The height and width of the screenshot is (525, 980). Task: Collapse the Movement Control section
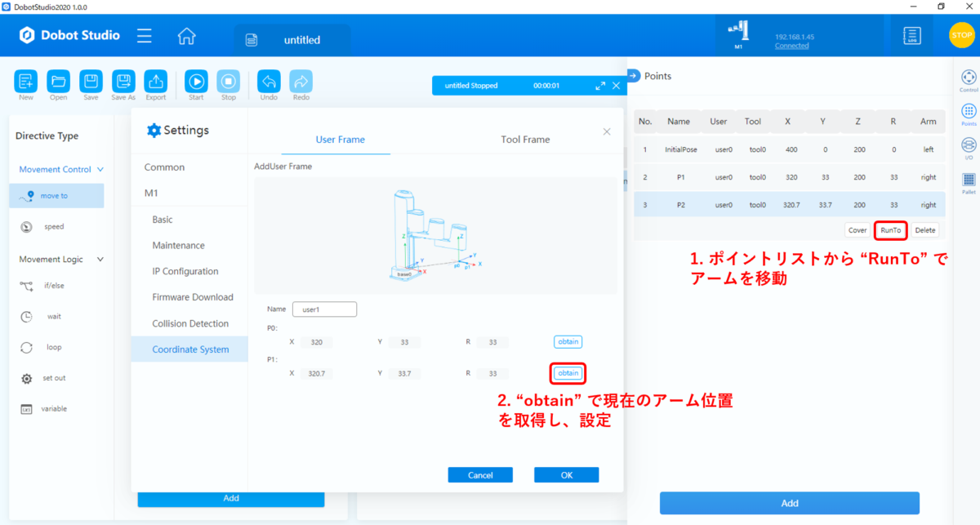tap(100, 169)
